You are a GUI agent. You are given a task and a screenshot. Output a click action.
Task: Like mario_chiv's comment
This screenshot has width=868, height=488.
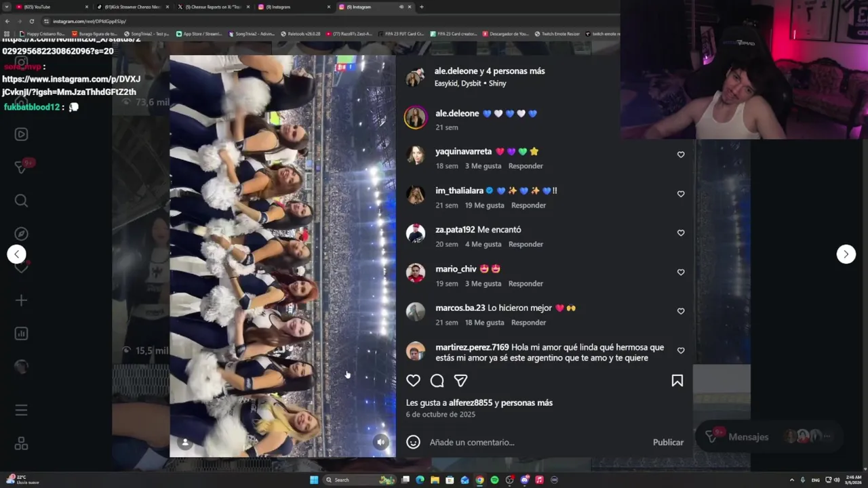tap(681, 272)
